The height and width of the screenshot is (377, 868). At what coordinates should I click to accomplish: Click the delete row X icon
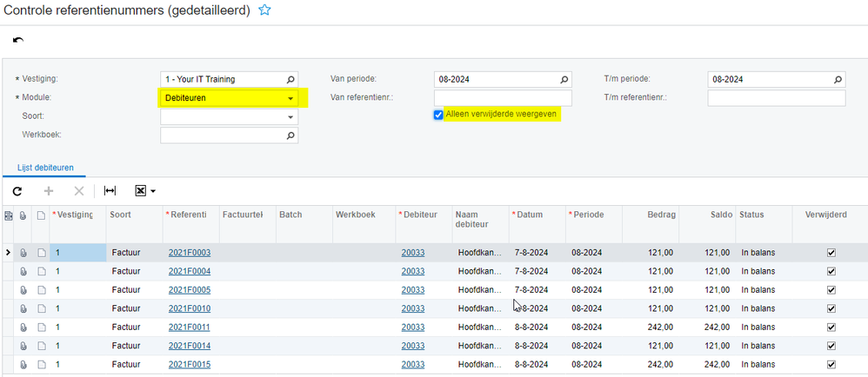click(79, 191)
